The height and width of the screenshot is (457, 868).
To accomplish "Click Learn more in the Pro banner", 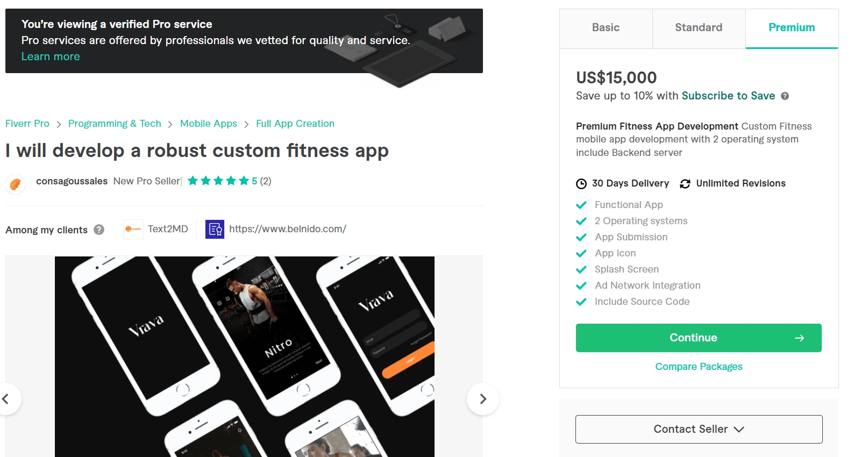I will click(51, 57).
